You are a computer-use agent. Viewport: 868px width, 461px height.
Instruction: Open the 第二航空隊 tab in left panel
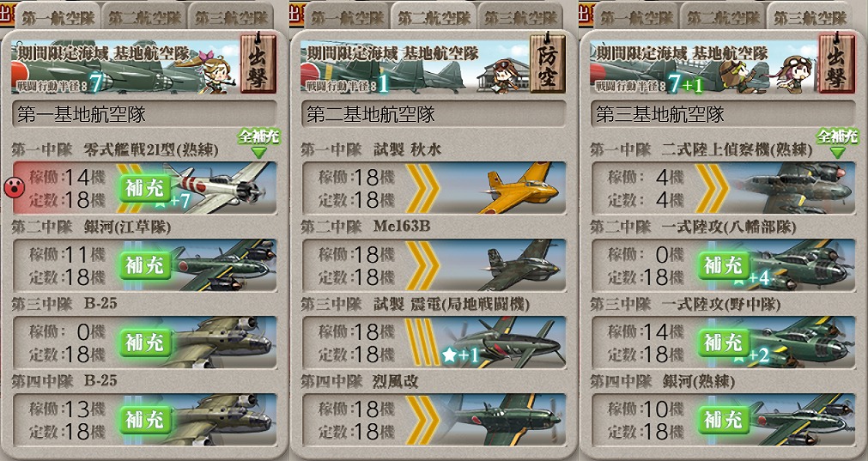[145, 18]
